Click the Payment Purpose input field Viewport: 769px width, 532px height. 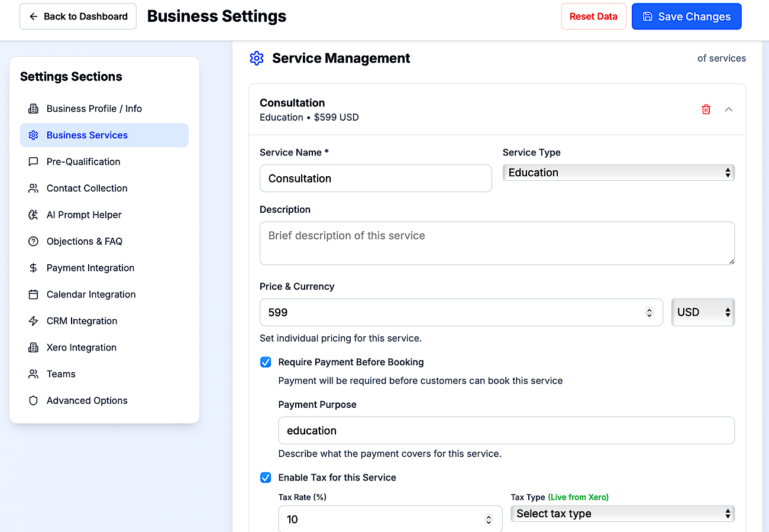[506, 430]
